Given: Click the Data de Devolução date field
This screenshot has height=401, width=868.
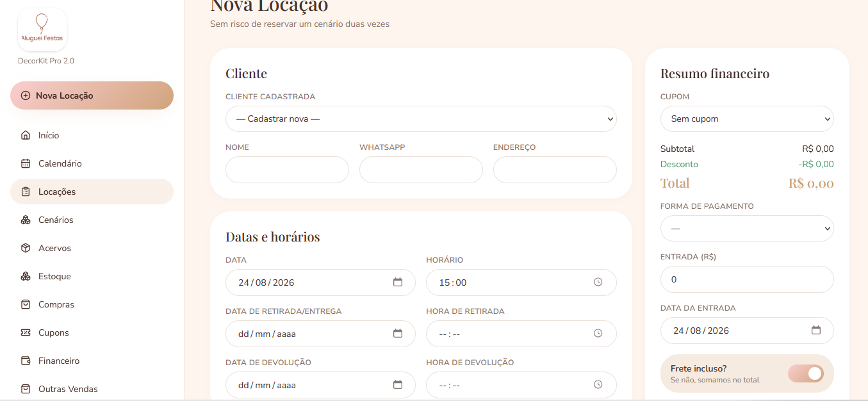Looking at the screenshot, I should point(320,385).
